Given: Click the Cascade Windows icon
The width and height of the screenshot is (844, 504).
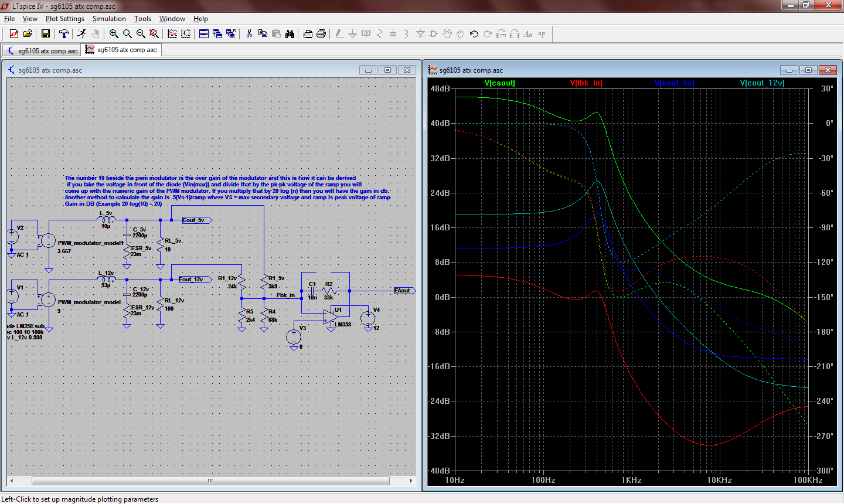Looking at the screenshot, I should [x=217, y=34].
